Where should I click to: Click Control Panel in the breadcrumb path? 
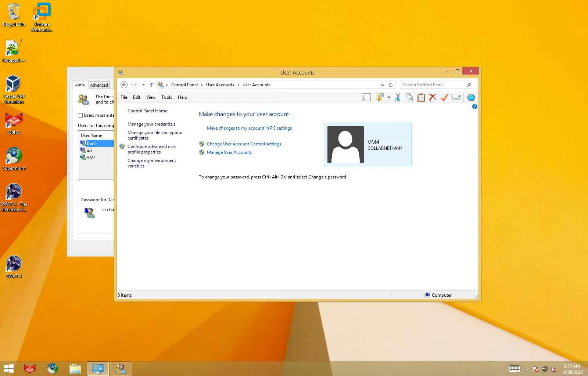pos(184,85)
